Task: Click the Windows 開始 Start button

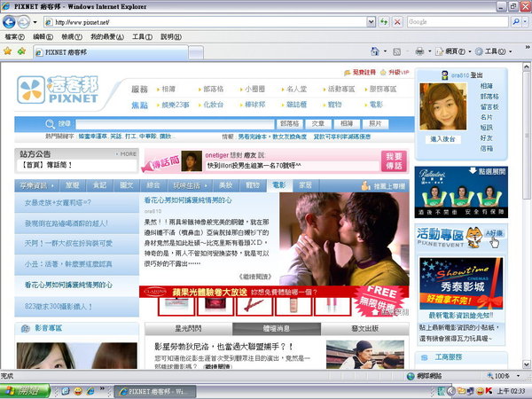Action: tap(25, 391)
